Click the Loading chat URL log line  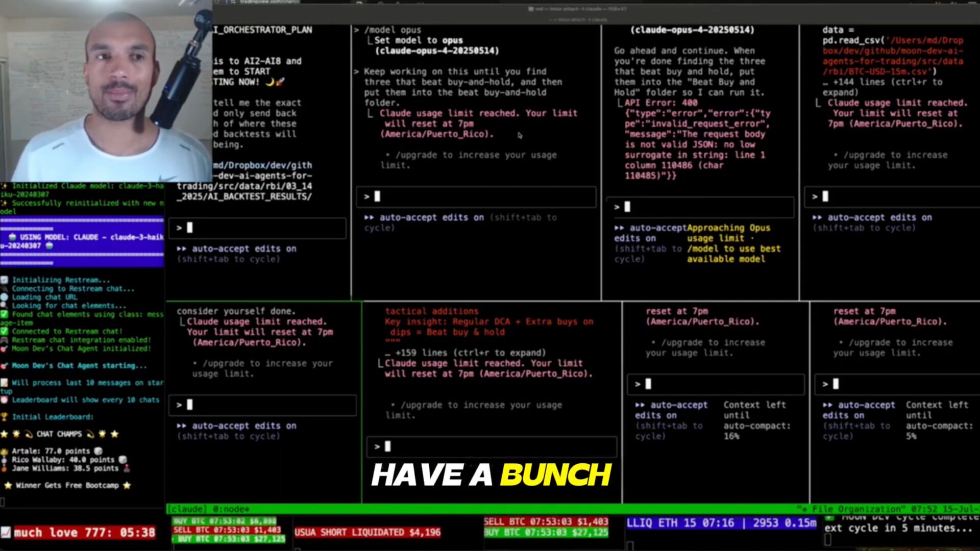pyautogui.click(x=45, y=297)
